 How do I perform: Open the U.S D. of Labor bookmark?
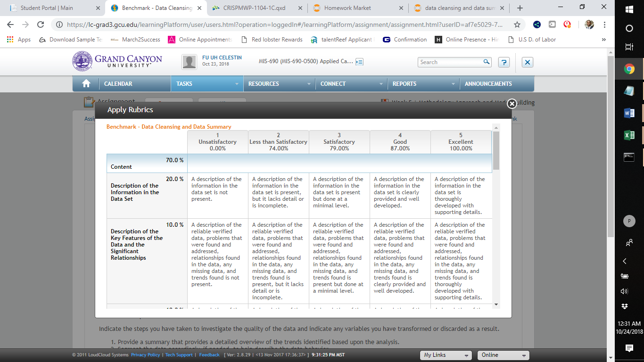tap(532, 40)
